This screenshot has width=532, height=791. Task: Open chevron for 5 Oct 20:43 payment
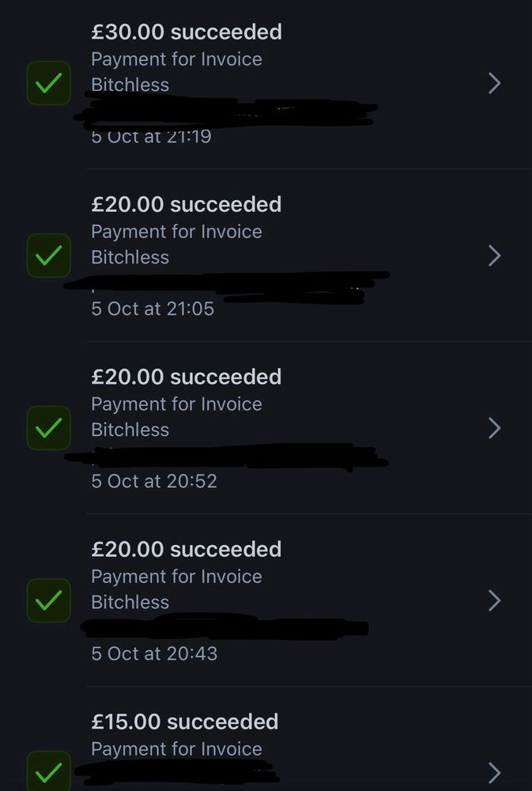pyautogui.click(x=494, y=600)
